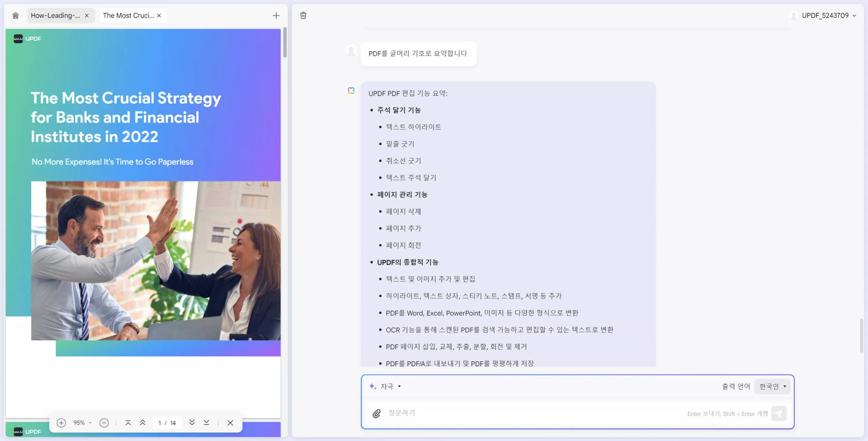Click the bullet 'PDF 페이지 삽입, 교체, 추출'
The height and width of the screenshot is (441, 868).
point(456,347)
